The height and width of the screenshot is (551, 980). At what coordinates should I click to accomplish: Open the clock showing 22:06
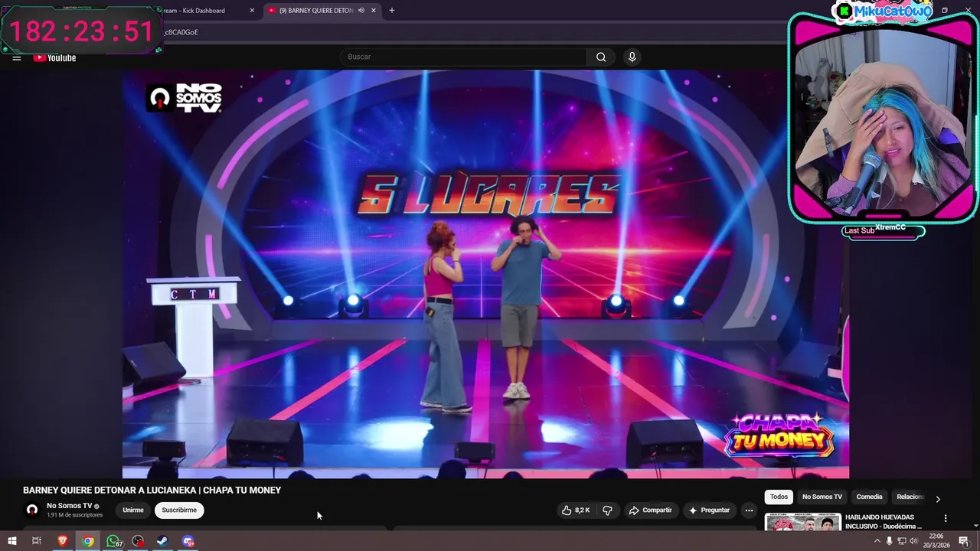[x=936, y=541]
